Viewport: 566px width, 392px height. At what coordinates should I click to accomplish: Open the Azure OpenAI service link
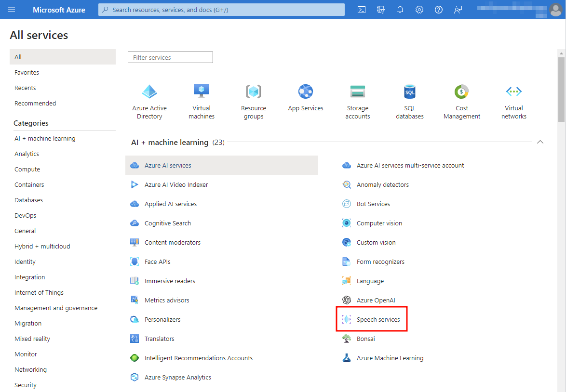(376, 300)
